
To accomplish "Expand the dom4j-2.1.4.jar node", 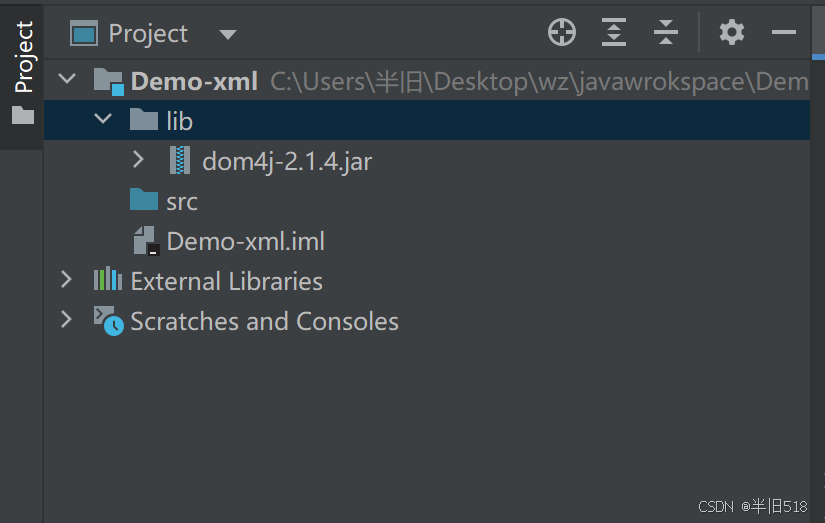I will point(138,159).
